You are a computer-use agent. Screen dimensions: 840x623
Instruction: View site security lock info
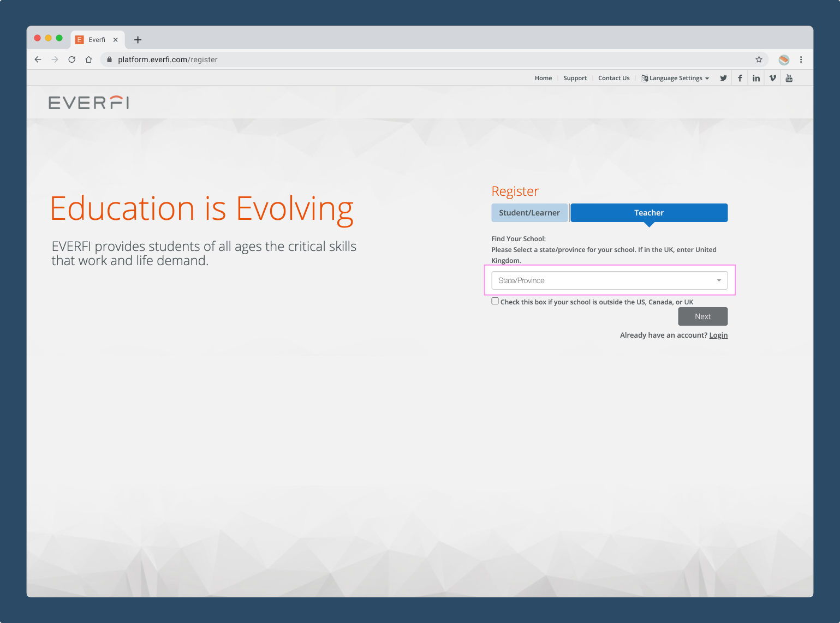pyautogui.click(x=110, y=59)
